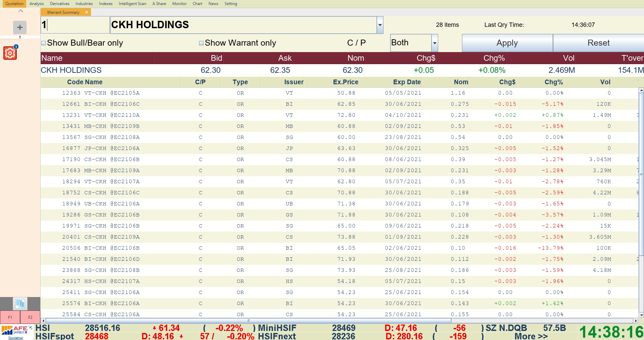Open the Disclaimer link

coord(16,338)
